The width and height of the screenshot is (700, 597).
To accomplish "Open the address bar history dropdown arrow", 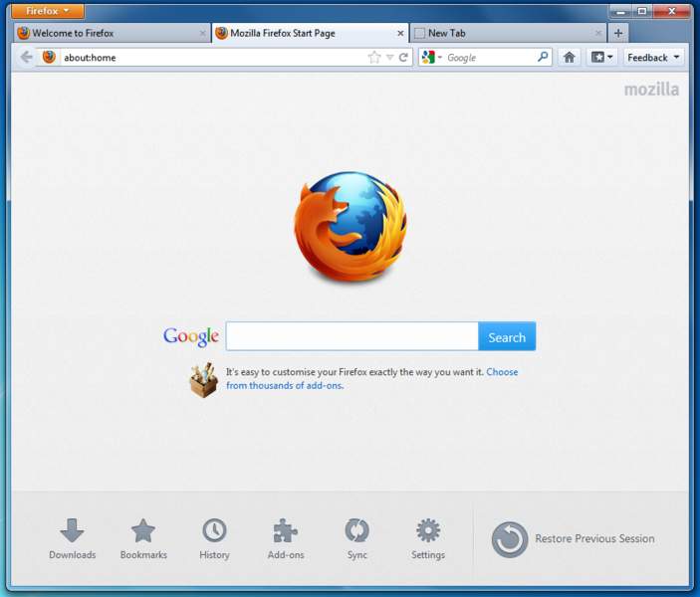I will coord(389,57).
